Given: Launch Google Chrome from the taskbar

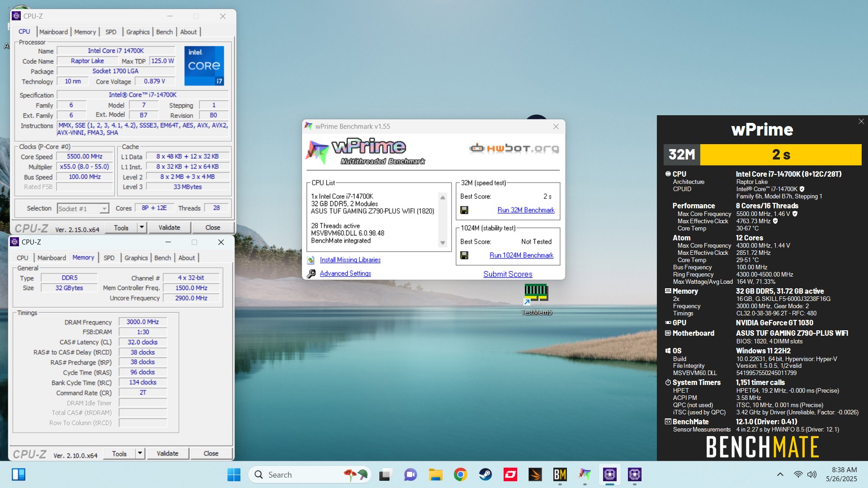Looking at the screenshot, I should click(460, 474).
